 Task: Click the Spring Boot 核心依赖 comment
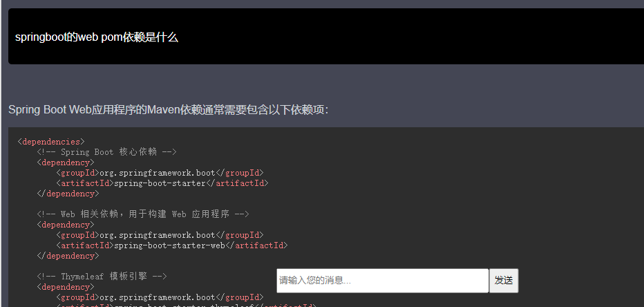click(x=106, y=152)
